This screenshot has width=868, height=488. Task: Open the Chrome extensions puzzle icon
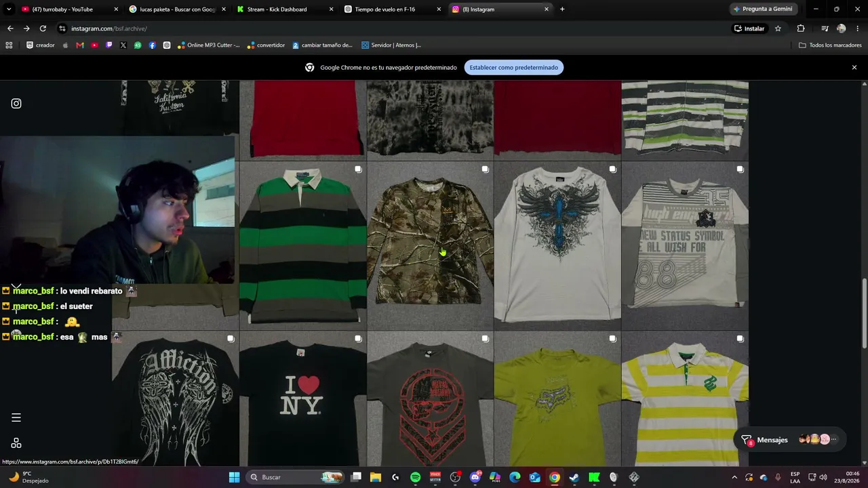801,28
